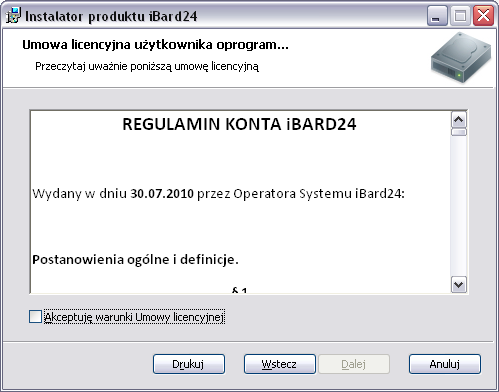The image size is (499, 392).
Task: Click the greyed-out Dalej button
Action: coord(354,364)
